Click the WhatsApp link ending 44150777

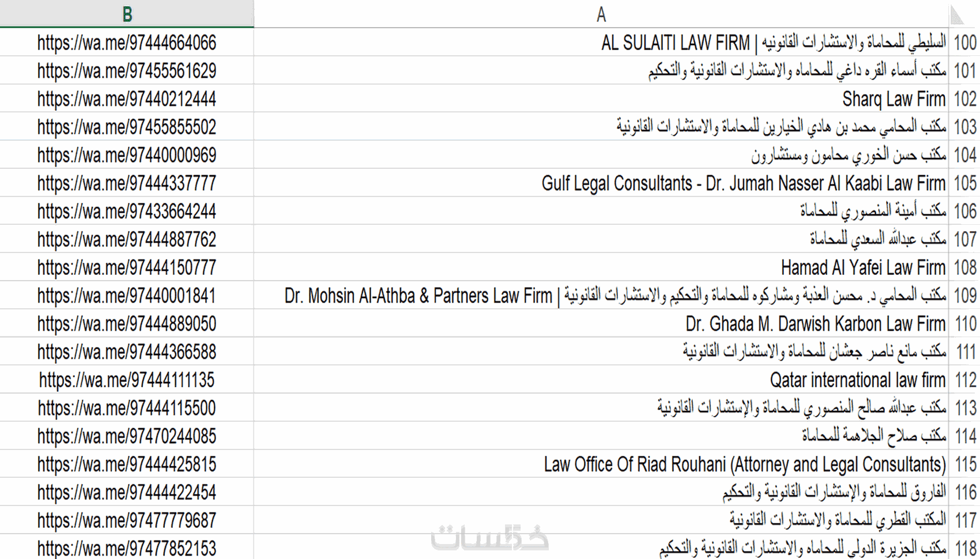127,267
